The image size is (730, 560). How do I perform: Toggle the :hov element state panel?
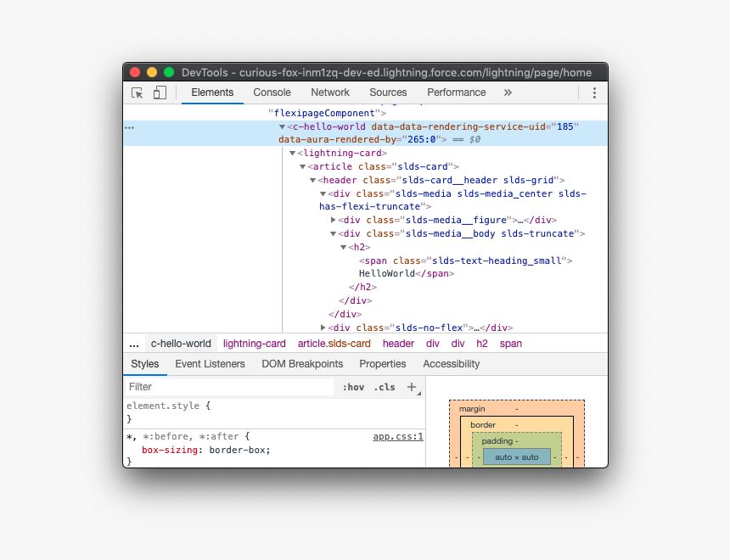[x=353, y=387]
